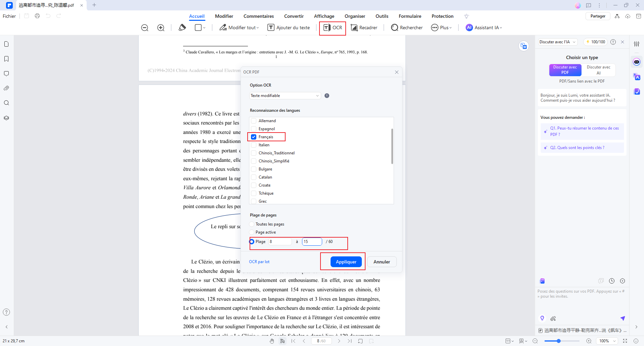Switch to the Formulaire tab
The image size is (644, 346).
click(x=410, y=16)
